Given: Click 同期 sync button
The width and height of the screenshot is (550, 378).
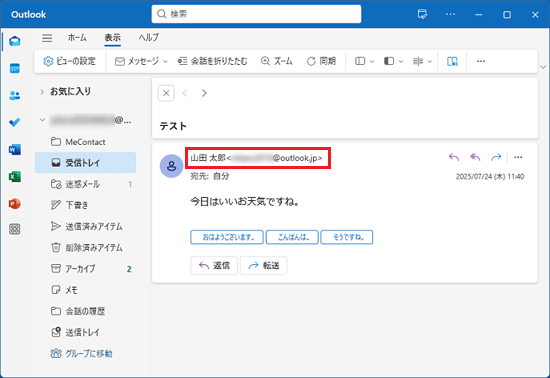Looking at the screenshot, I should (x=321, y=61).
